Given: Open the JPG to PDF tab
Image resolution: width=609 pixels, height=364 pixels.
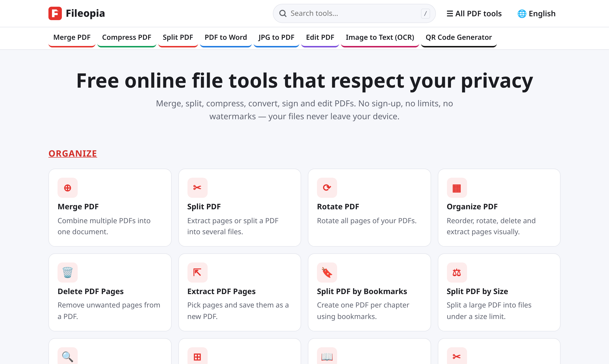Looking at the screenshot, I should (276, 38).
